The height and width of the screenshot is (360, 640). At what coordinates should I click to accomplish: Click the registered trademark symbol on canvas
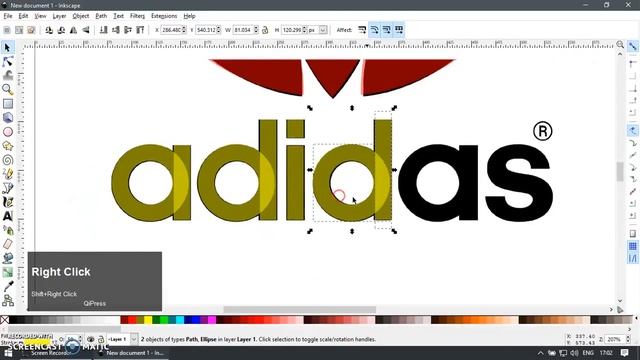542,131
